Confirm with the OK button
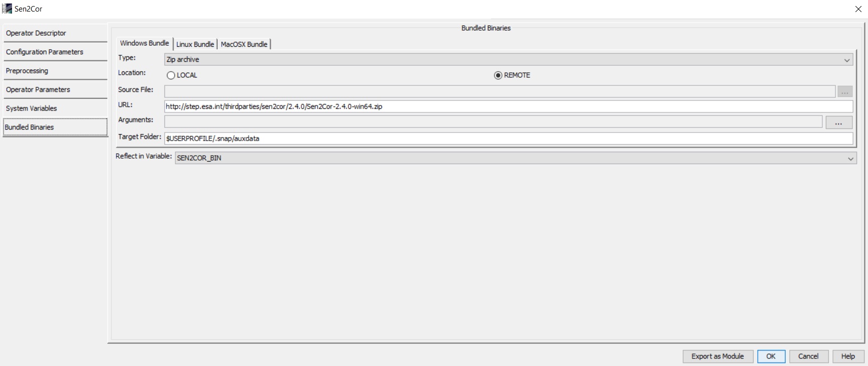Viewport: 868px width, 366px height. click(771, 356)
